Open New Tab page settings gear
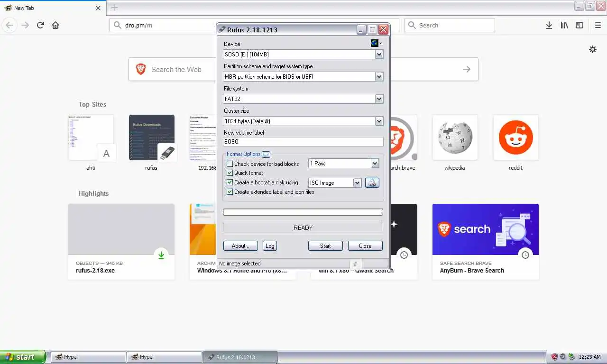 (593, 49)
